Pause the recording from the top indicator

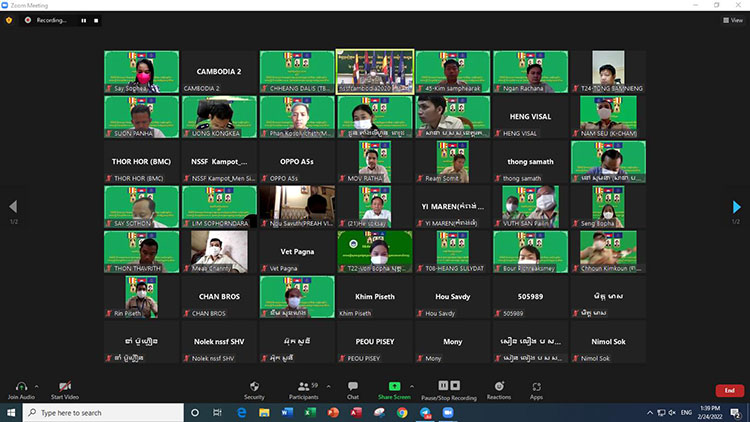click(x=84, y=20)
